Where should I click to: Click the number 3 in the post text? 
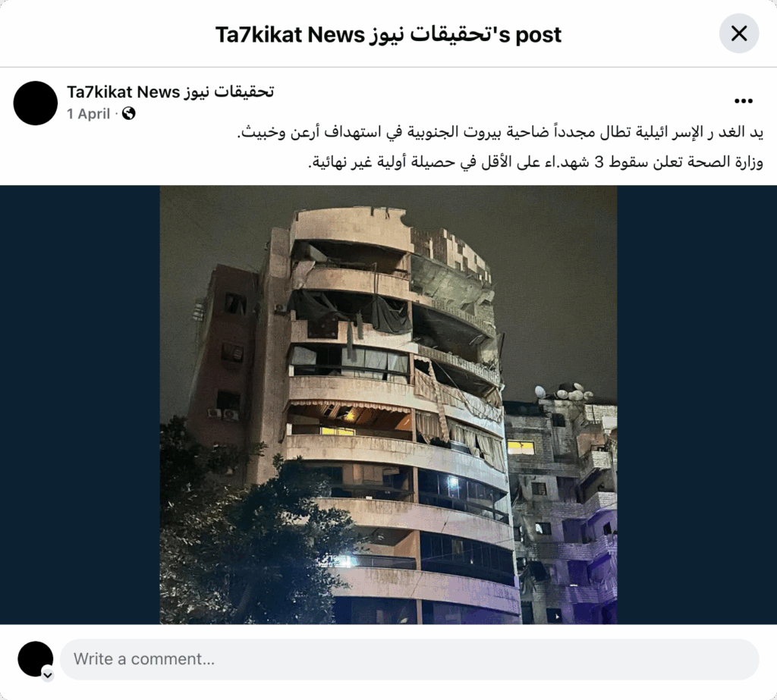(599, 162)
